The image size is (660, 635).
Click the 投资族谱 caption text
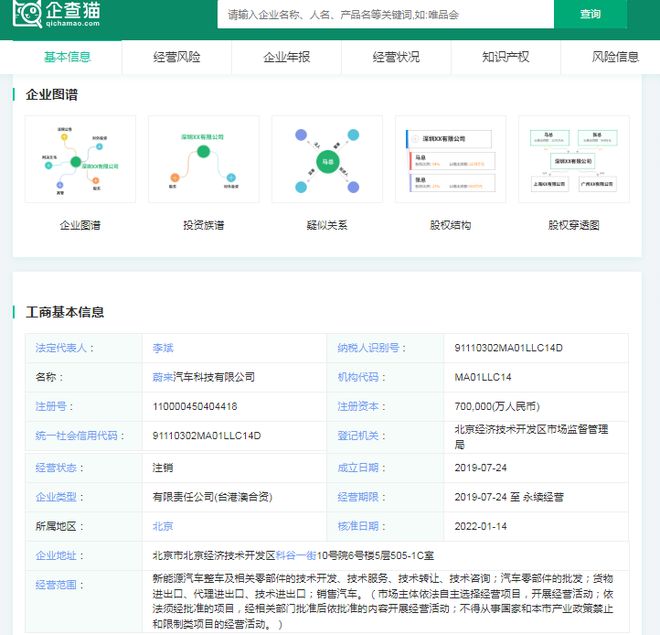(204, 225)
